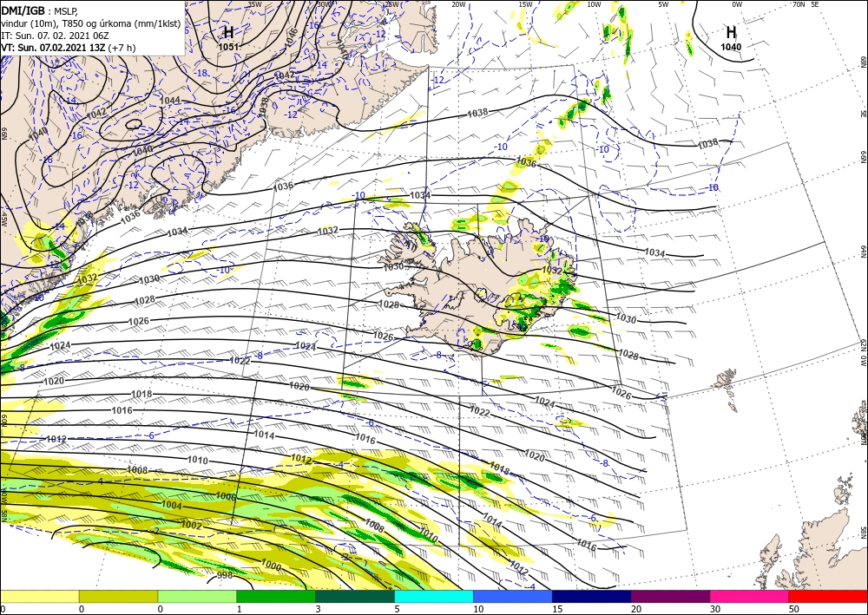This screenshot has width=868, height=615.
Task: Click the '1051' high pressure value
Action: (x=228, y=47)
